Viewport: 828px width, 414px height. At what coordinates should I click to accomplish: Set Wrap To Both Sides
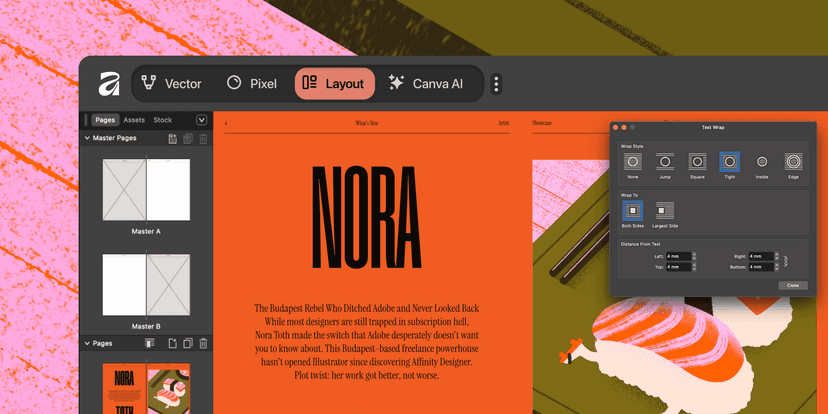click(632, 210)
